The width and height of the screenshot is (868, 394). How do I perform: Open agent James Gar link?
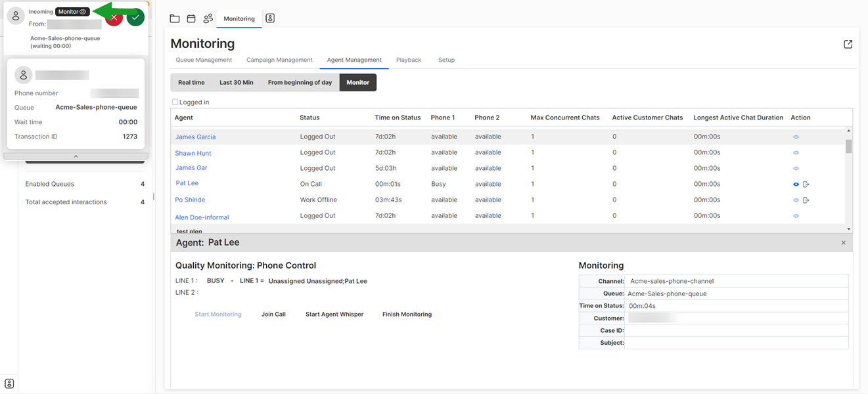(x=191, y=168)
